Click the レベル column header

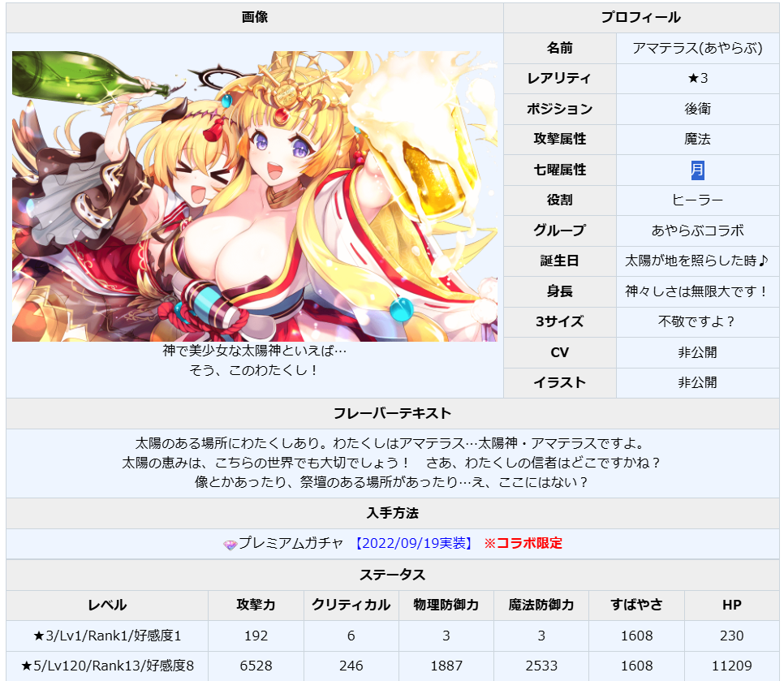pos(107,606)
